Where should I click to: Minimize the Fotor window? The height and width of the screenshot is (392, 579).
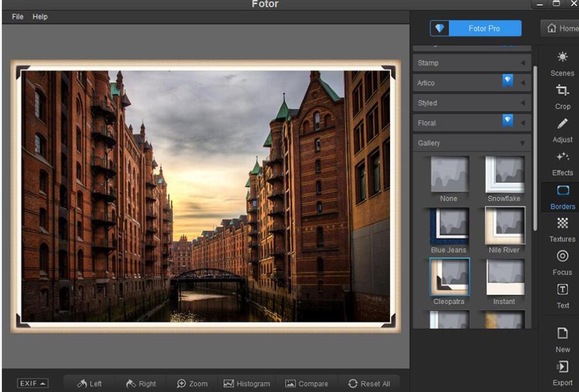tap(539, 4)
